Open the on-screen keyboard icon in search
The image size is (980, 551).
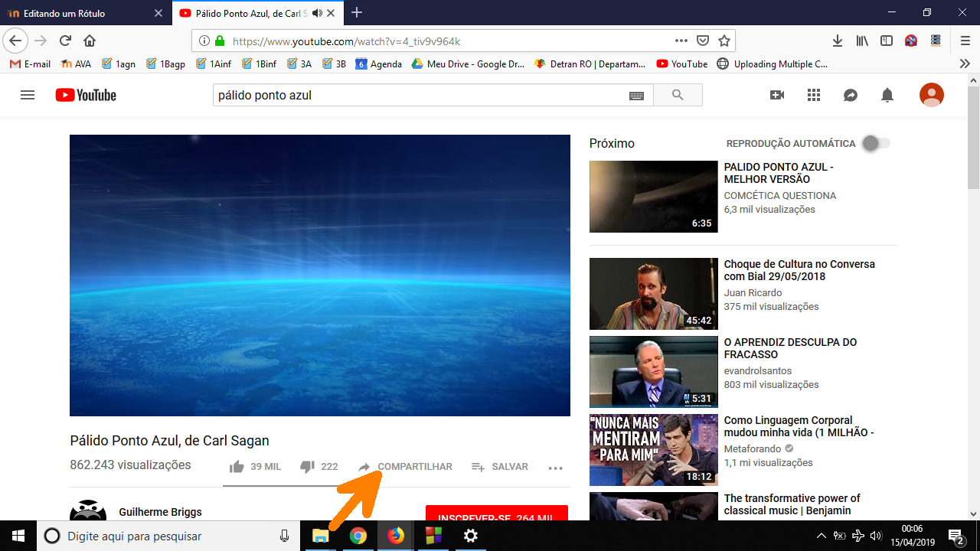pos(636,96)
